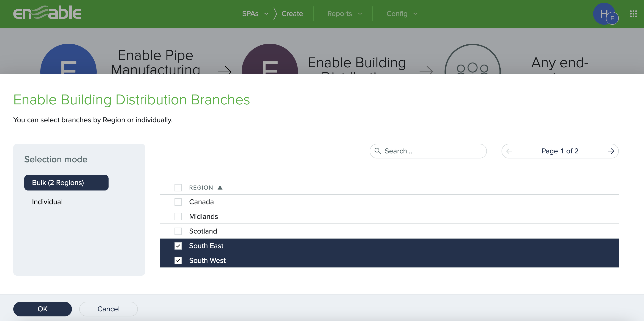The width and height of the screenshot is (644, 321).
Task: Go to previous page arrow
Action: [509, 151]
